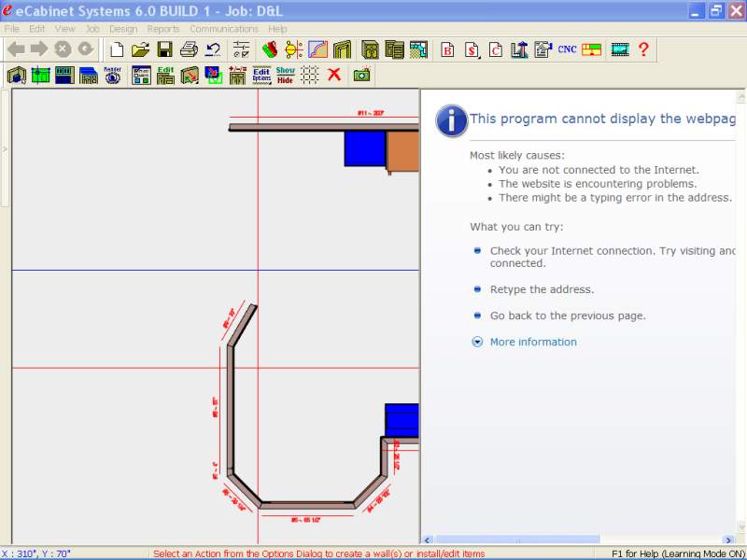
Task: Click the grayed-out stop loading button
Action: [63, 49]
